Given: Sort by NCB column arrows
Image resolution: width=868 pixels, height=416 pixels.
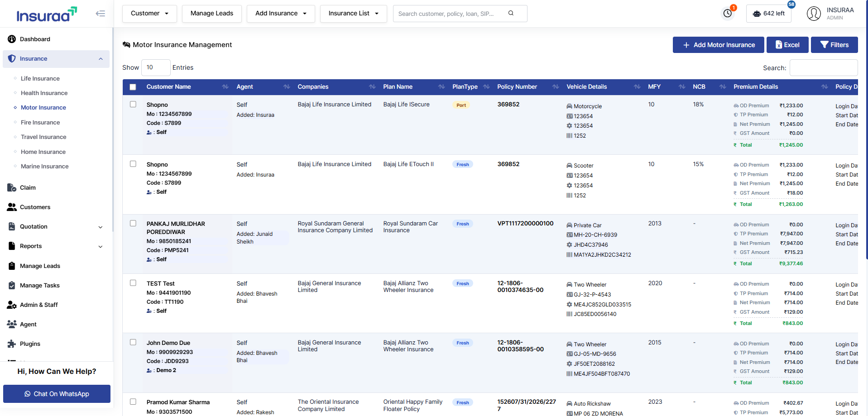Looking at the screenshot, I should 723,86.
